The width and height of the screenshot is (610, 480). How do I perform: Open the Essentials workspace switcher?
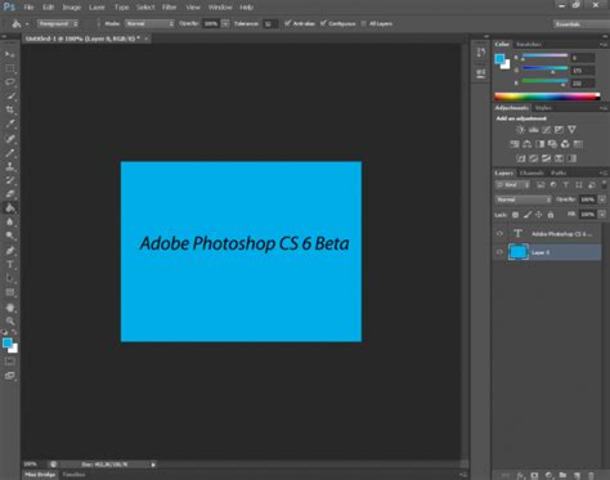tap(581, 24)
